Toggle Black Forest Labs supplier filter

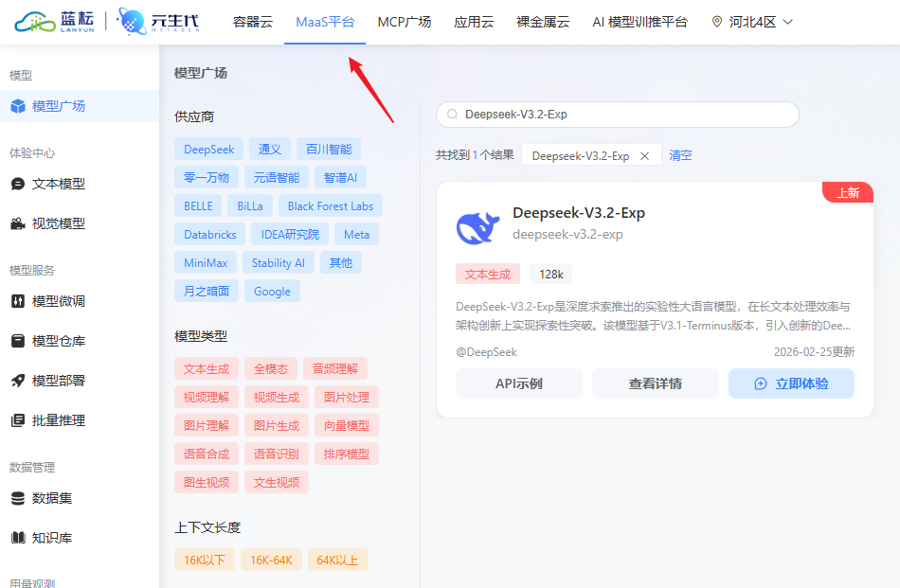(331, 206)
